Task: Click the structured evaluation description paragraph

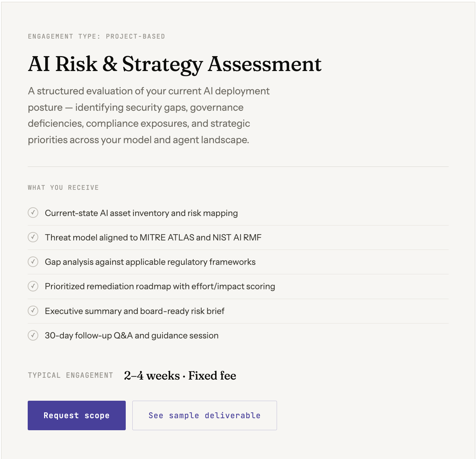Action: tap(149, 115)
